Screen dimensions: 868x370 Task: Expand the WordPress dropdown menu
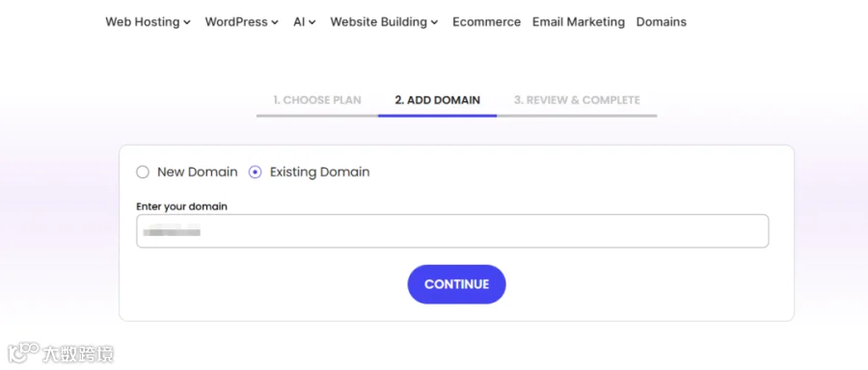(x=242, y=22)
